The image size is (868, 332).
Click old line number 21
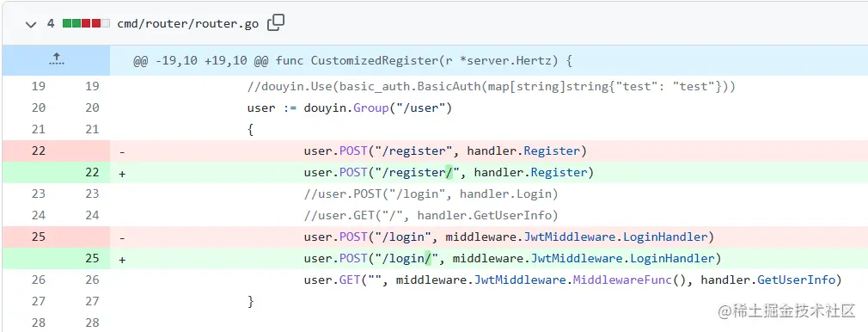click(39, 130)
